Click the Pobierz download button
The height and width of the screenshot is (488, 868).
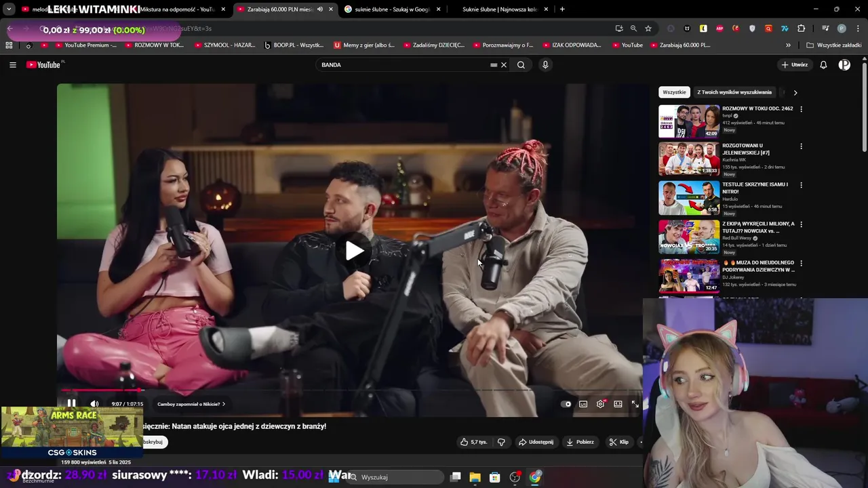(580, 442)
